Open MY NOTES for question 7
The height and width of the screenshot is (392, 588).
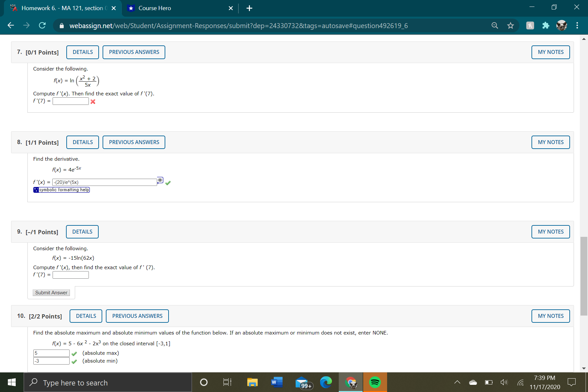551,52
